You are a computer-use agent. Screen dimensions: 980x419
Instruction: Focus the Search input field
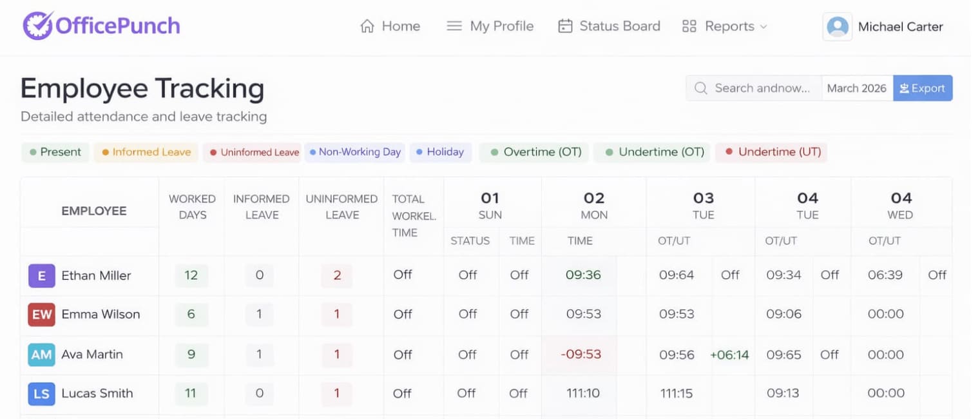[762, 88]
